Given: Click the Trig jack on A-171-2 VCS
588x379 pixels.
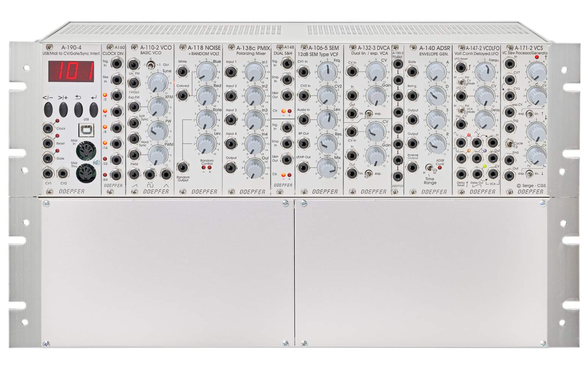Looking at the screenshot, I should click(509, 128).
